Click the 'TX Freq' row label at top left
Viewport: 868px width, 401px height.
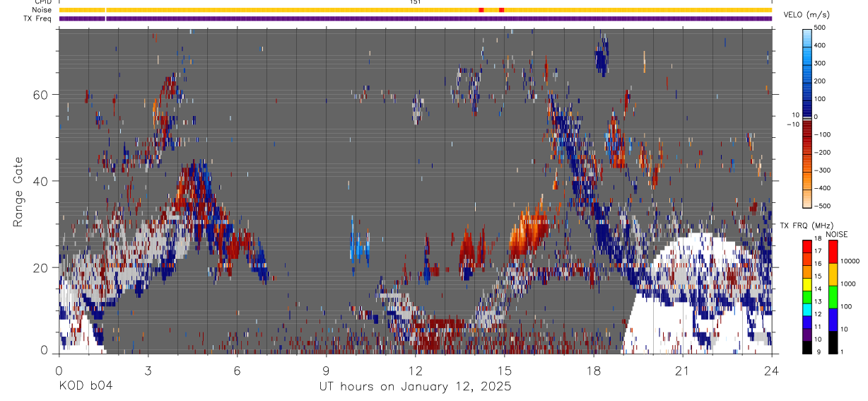pos(38,18)
